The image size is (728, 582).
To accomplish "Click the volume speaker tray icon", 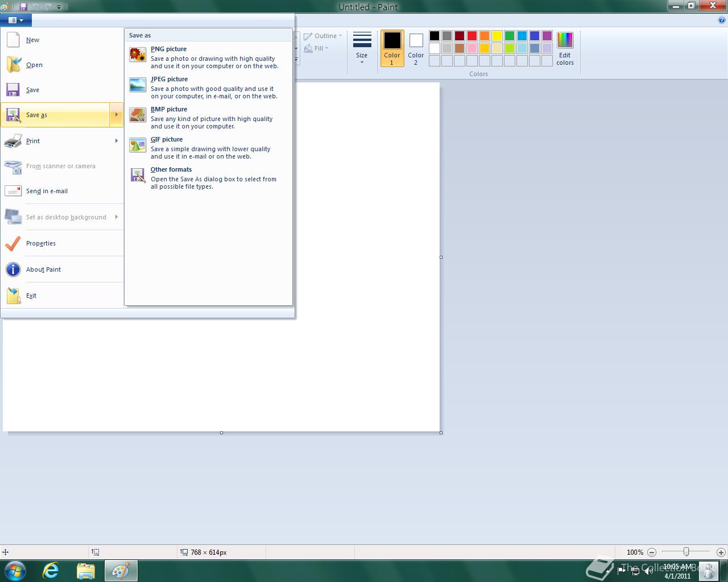I will coord(649,571).
